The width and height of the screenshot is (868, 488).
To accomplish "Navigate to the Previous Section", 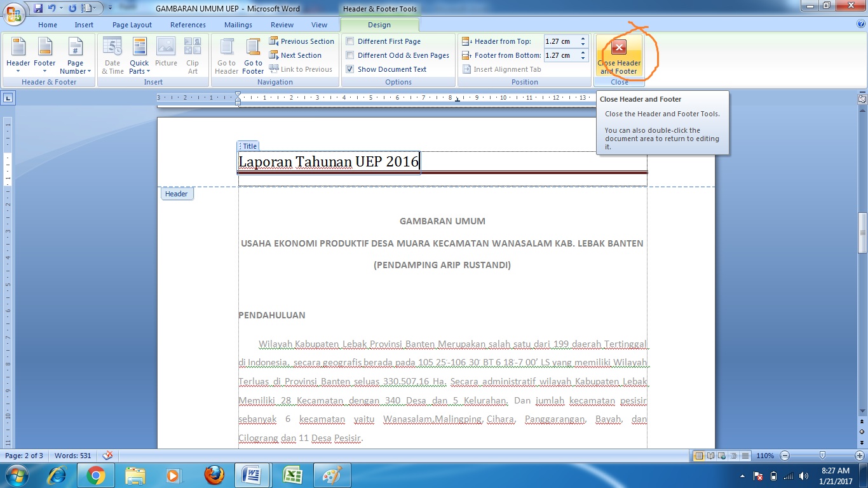I will [x=302, y=41].
